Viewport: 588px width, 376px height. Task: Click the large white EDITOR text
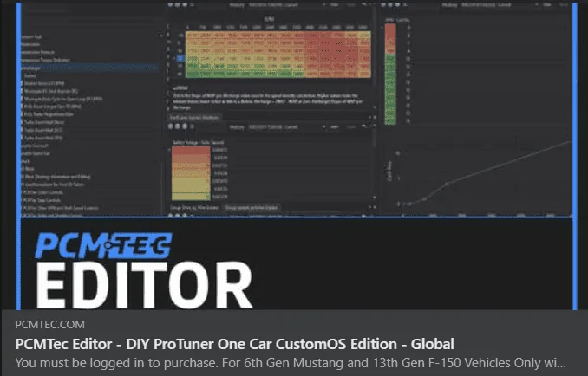(144, 285)
